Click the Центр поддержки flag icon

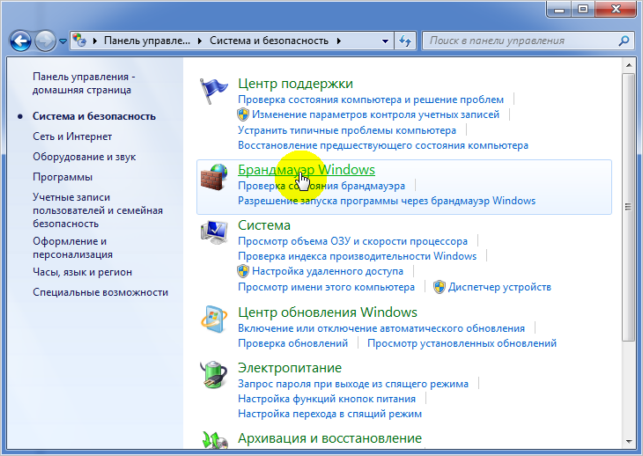click(213, 90)
